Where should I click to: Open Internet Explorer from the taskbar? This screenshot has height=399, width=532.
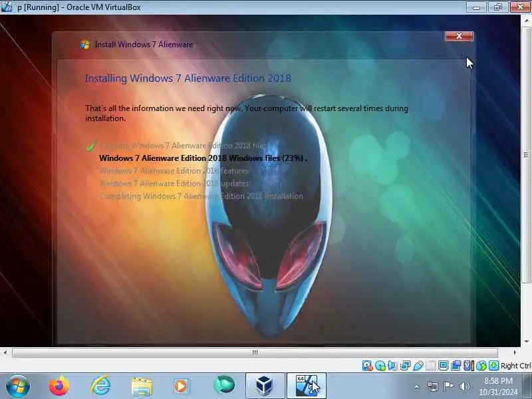click(101, 386)
